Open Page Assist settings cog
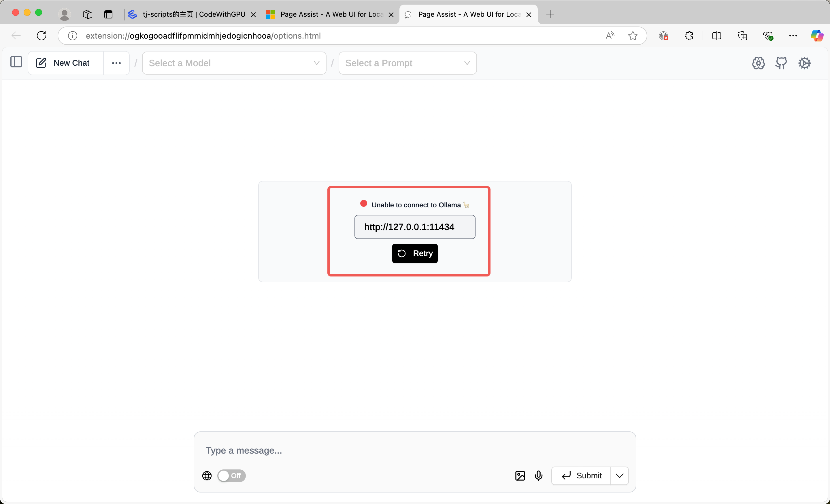This screenshot has height=504, width=830. [804, 63]
